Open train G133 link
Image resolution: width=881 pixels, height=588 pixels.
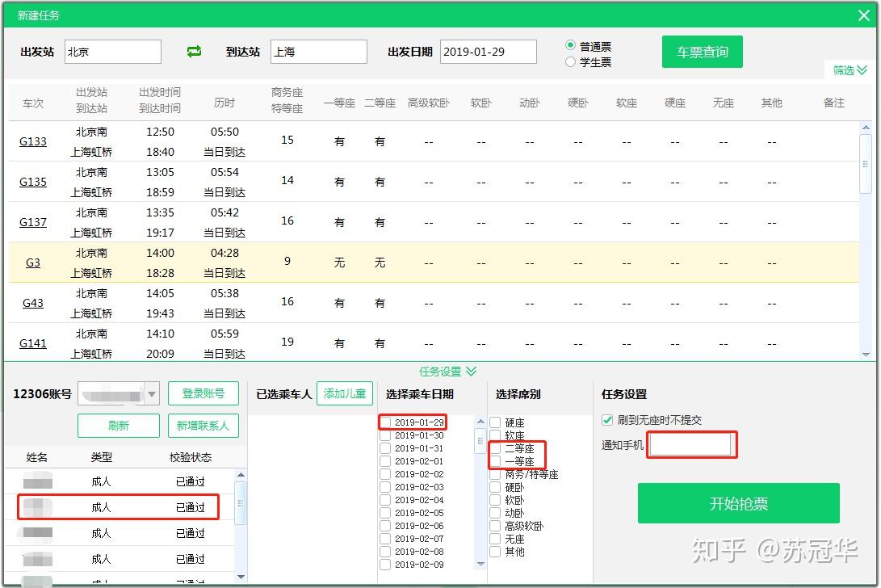(32, 141)
